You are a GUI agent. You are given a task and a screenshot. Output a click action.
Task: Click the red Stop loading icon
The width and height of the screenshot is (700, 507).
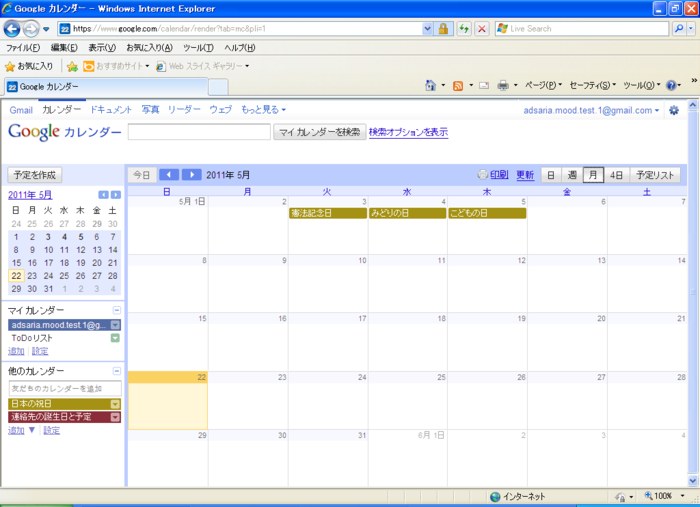(x=482, y=29)
